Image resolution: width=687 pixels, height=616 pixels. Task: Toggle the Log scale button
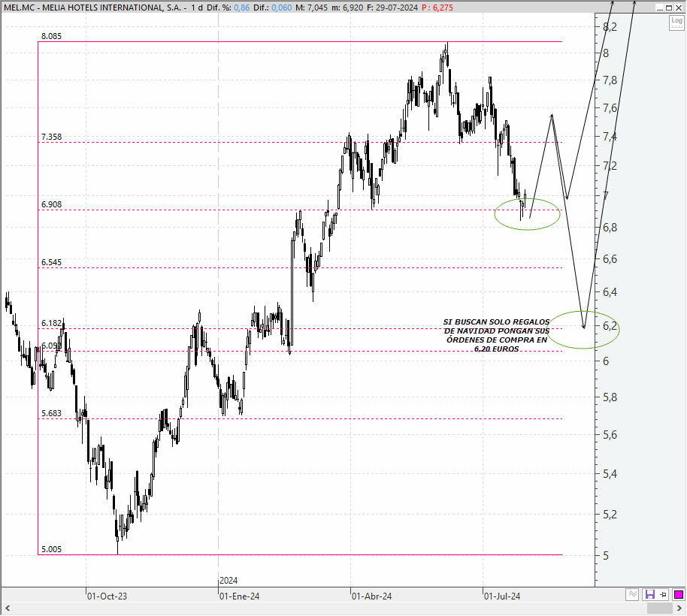676,23
